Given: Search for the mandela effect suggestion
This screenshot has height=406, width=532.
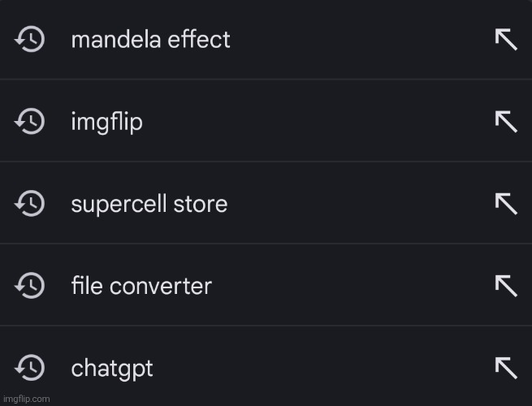Looking at the screenshot, I should pyautogui.click(x=150, y=39).
